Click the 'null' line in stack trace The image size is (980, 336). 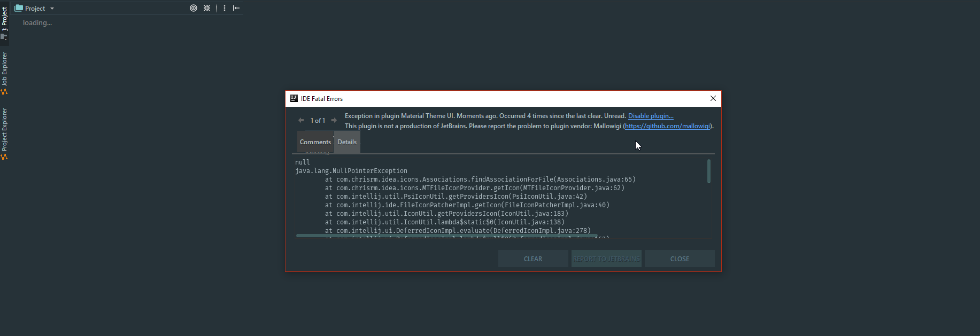303,162
